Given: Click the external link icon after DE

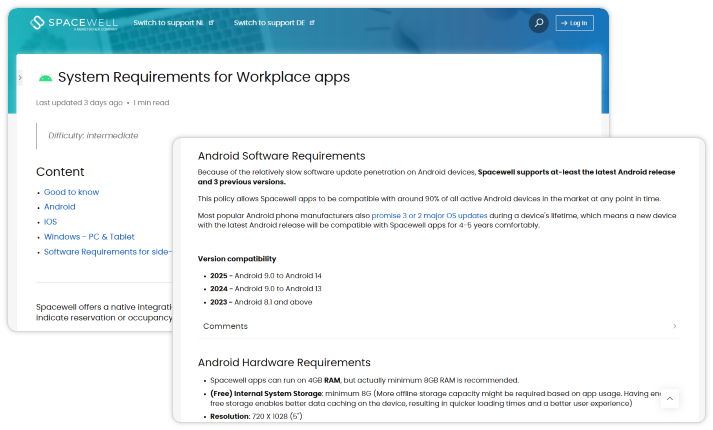Looking at the screenshot, I should pos(312,23).
